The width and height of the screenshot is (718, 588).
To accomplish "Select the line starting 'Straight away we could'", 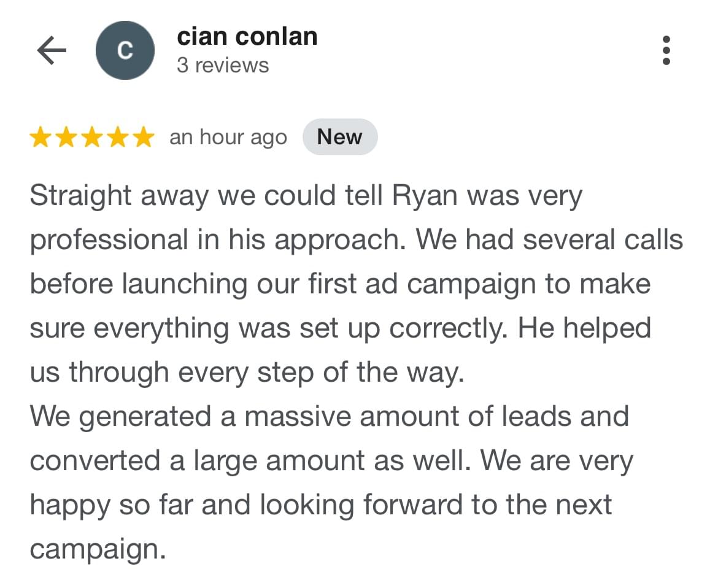I will coord(306,196).
